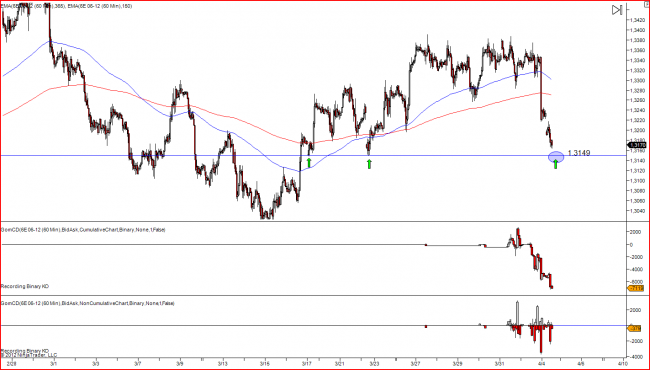Click the 4/4 date label

click(x=541, y=362)
